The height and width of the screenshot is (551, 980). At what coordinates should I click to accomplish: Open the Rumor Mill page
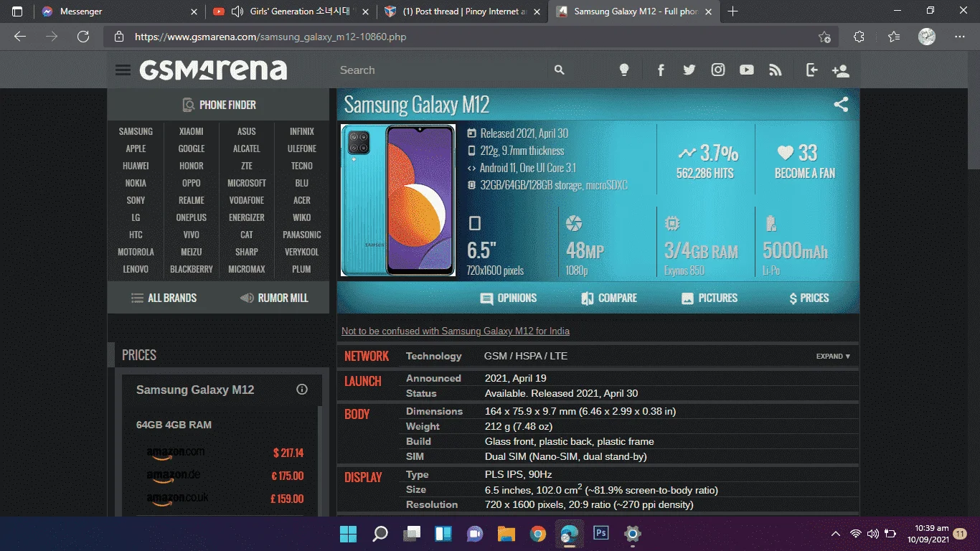point(274,298)
